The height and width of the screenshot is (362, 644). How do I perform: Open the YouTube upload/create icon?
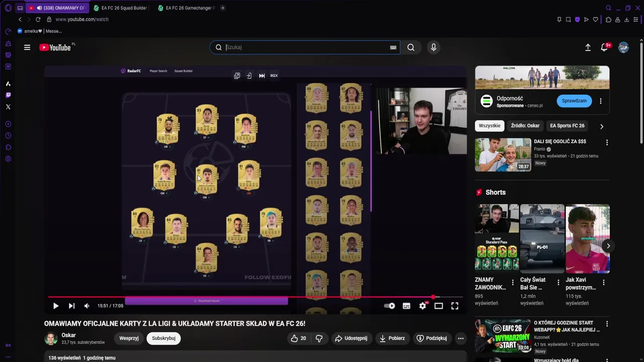click(x=588, y=47)
